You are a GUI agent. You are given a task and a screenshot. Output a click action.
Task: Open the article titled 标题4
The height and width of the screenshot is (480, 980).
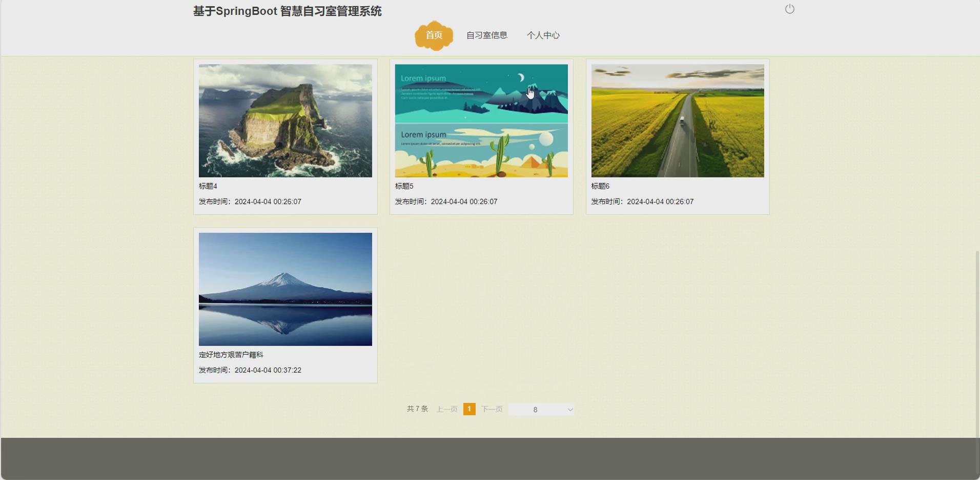coord(207,186)
